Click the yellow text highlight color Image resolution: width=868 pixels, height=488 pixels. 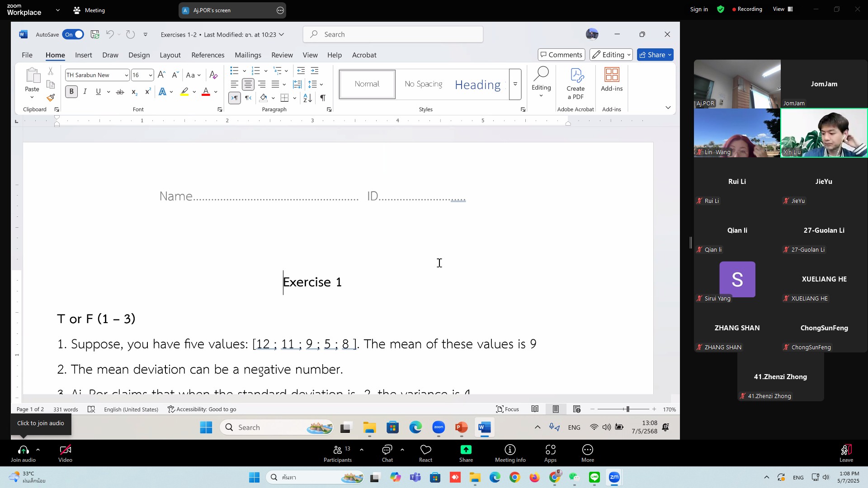click(184, 92)
